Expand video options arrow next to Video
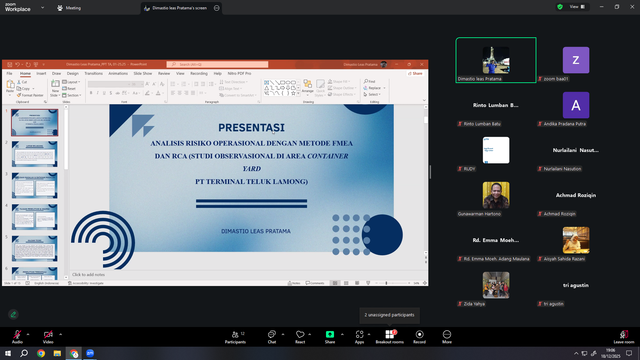This screenshot has height=360, width=640. click(x=60, y=334)
